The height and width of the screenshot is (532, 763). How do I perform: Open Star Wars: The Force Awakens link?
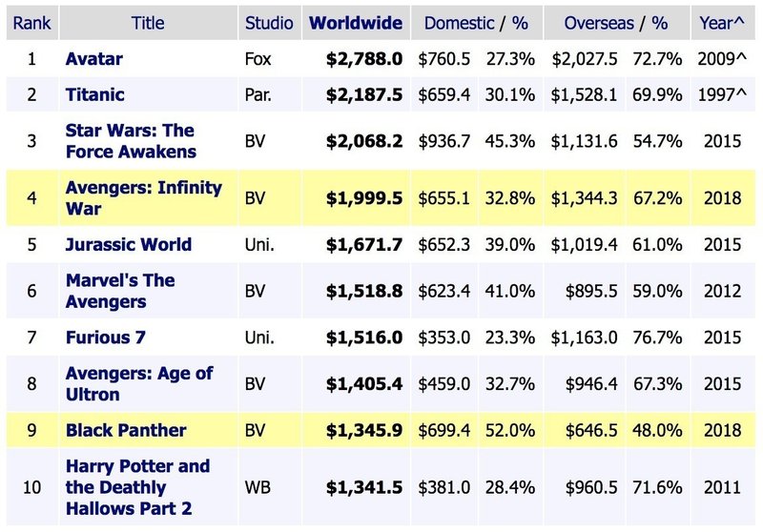point(131,141)
